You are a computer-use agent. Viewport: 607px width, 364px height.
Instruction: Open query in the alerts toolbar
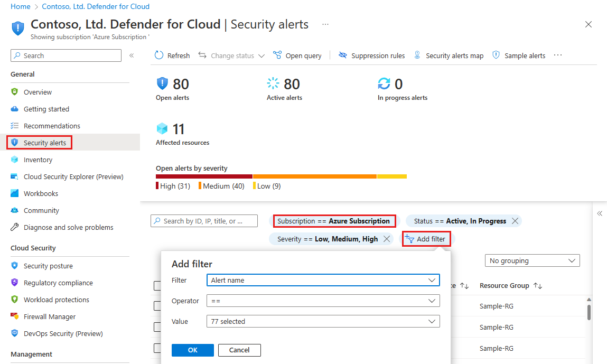(297, 55)
